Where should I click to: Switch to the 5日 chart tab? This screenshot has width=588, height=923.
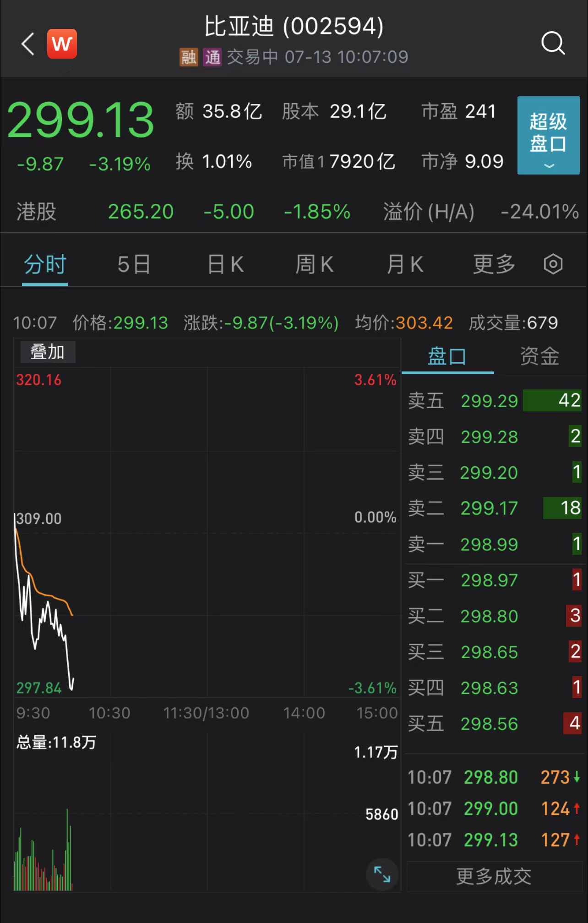(x=134, y=264)
